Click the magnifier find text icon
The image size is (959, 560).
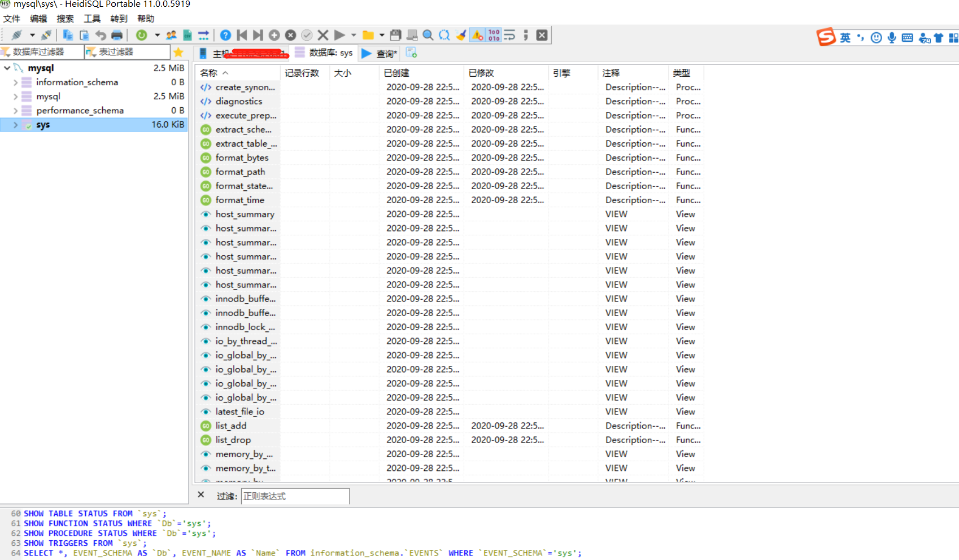tap(428, 35)
